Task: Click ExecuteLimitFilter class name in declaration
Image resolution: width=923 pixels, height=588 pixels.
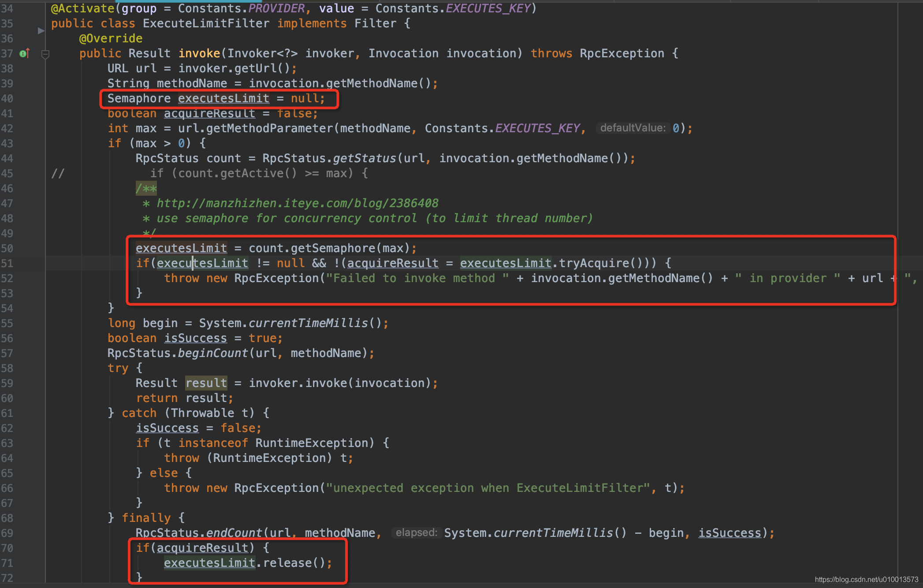Action: point(206,23)
